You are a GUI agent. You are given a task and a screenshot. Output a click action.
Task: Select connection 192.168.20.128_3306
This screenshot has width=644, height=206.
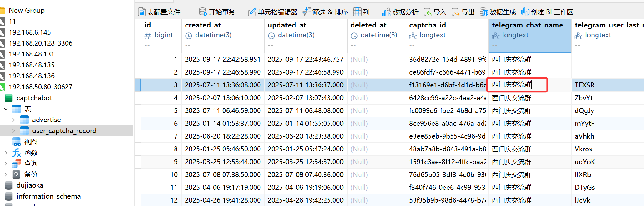tap(41, 43)
